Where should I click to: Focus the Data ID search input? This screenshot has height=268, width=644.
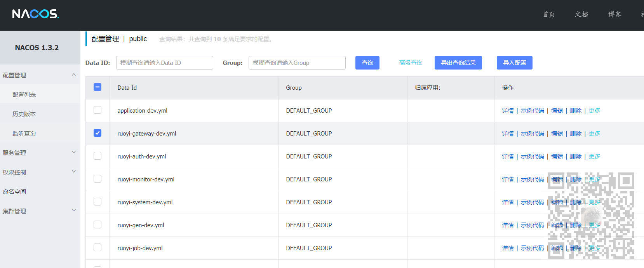165,63
